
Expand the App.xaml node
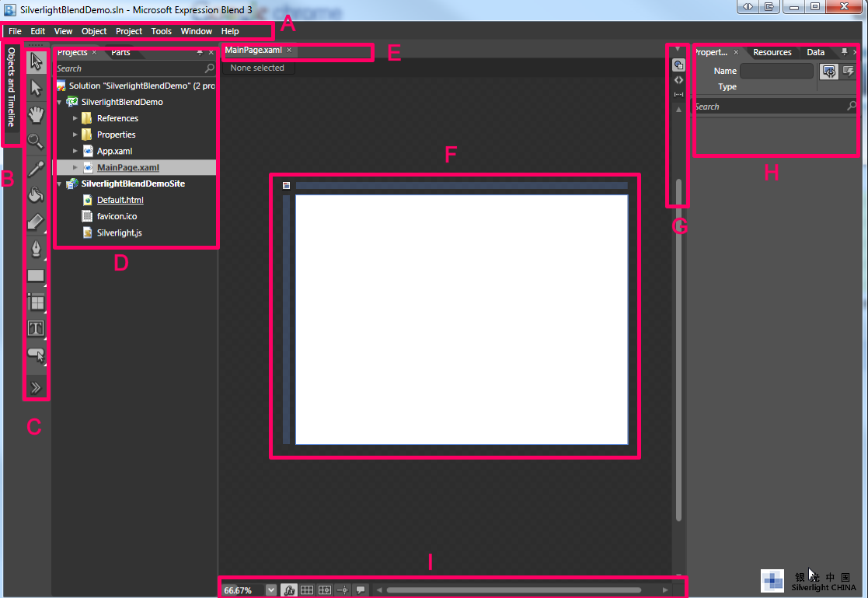75,151
